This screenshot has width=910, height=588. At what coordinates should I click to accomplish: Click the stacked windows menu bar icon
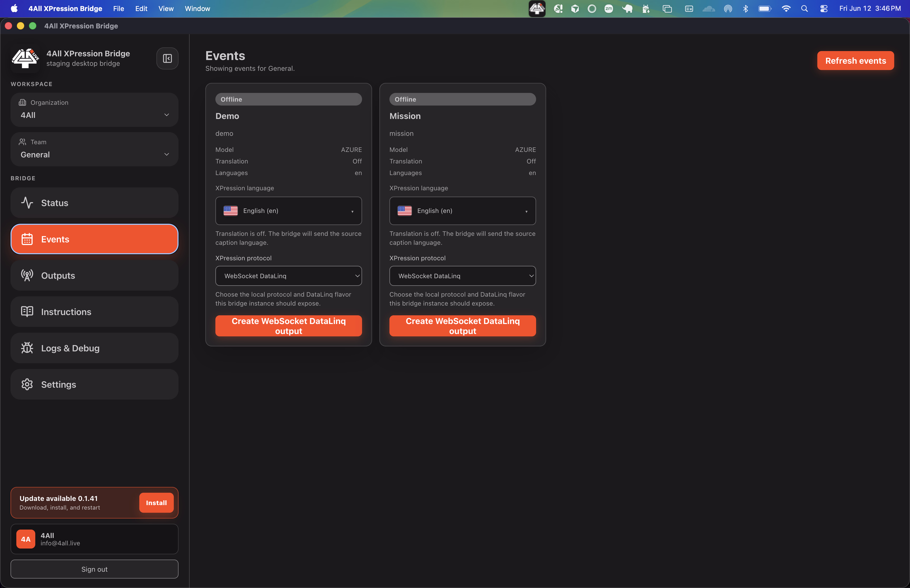667,8
